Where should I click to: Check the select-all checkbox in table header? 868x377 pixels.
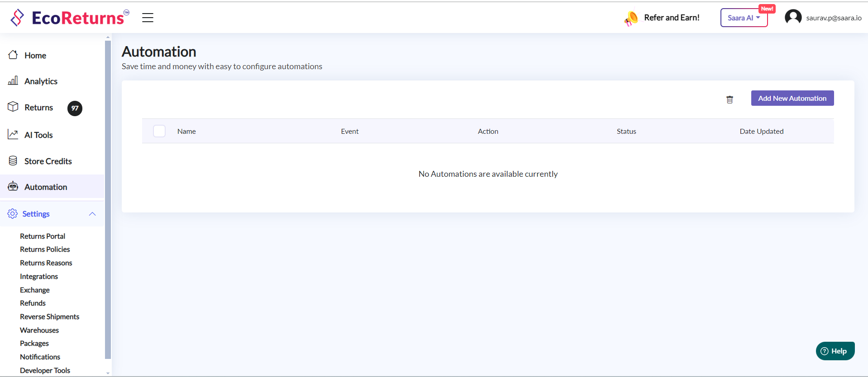coord(159,131)
